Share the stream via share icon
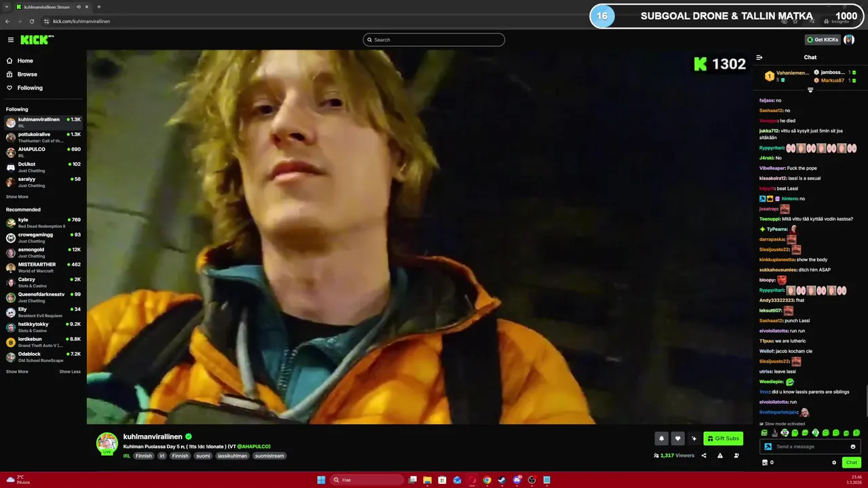 (x=704, y=455)
